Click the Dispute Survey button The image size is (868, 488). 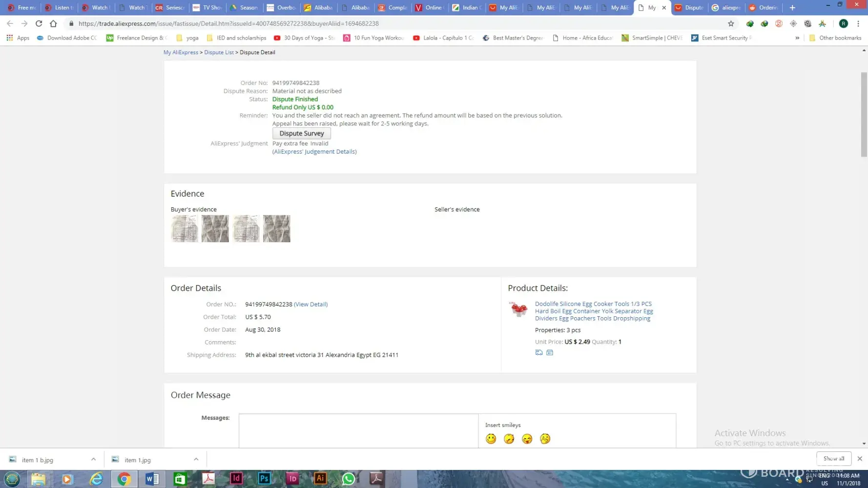(x=301, y=133)
